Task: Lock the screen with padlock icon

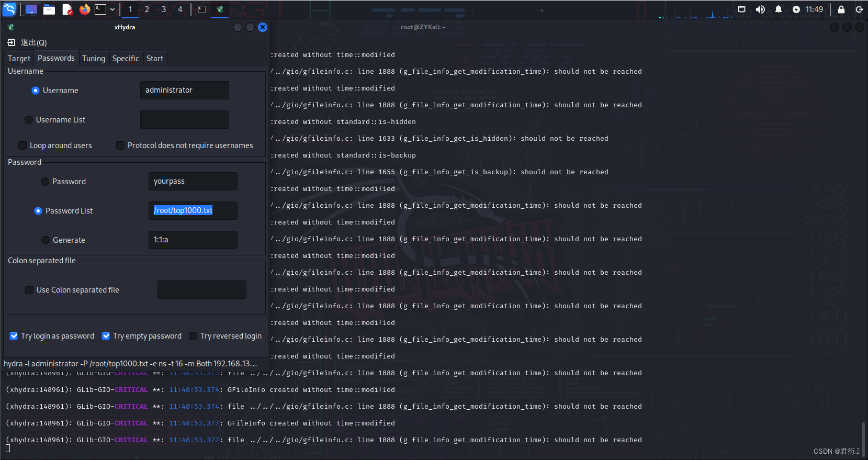Action: (841, 9)
